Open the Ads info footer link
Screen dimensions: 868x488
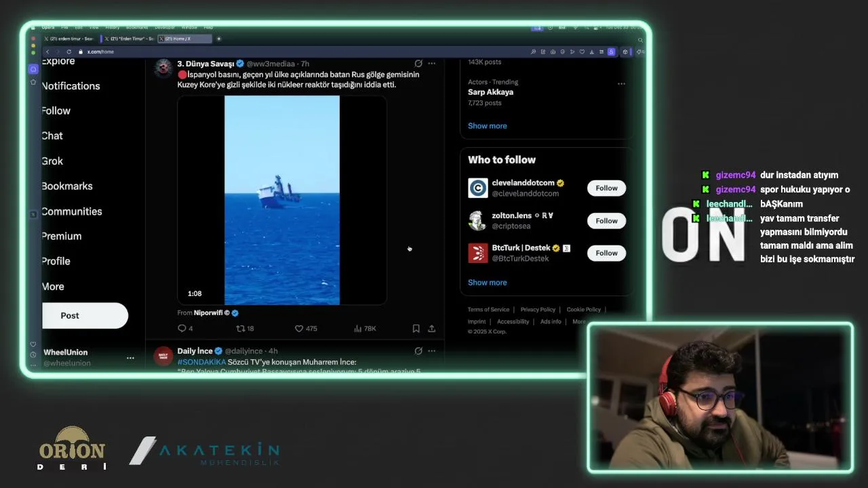[x=551, y=322]
